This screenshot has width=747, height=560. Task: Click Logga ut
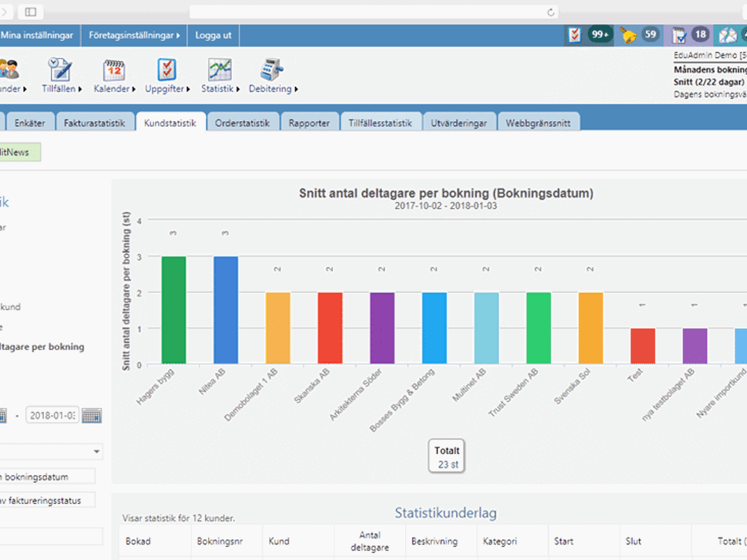pyautogui.click(x=213, y=35)
